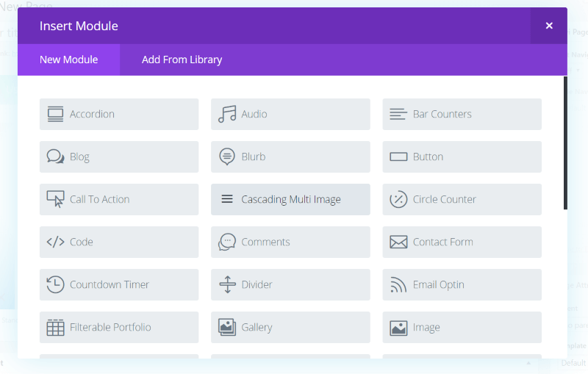Click the Accordion module icon
Image resolution: width=588 pixels, height=374 pixels.
tap(55, 115)
